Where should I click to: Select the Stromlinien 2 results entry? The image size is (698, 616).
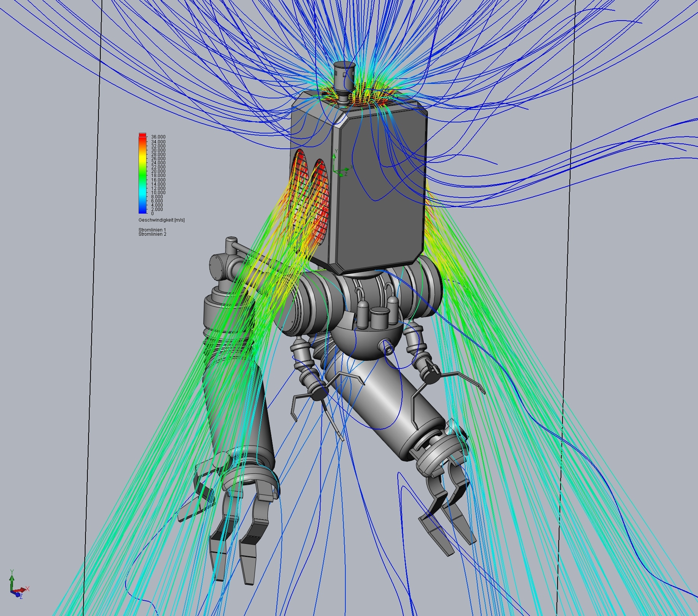[153, 234]
